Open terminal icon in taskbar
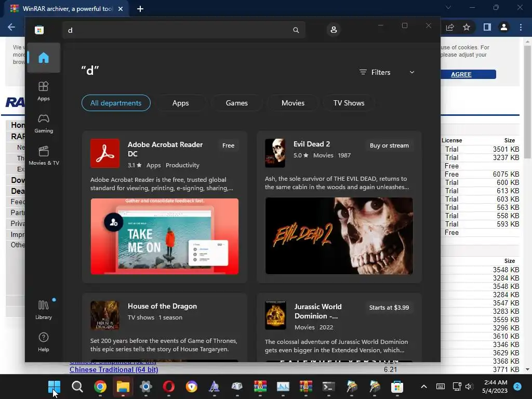 (328, 387)
